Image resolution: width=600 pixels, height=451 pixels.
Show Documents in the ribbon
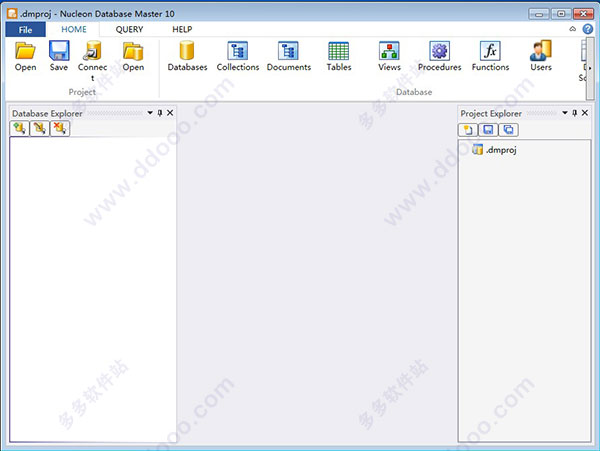(x=289, y=56)
